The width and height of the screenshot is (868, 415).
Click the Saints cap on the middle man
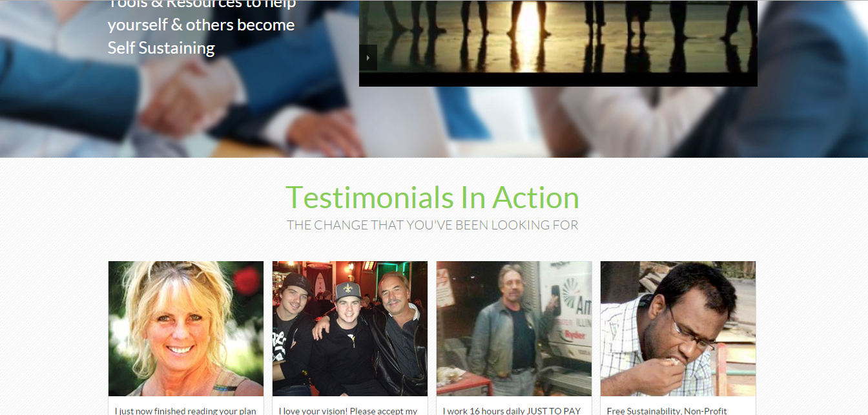point(347,290)
